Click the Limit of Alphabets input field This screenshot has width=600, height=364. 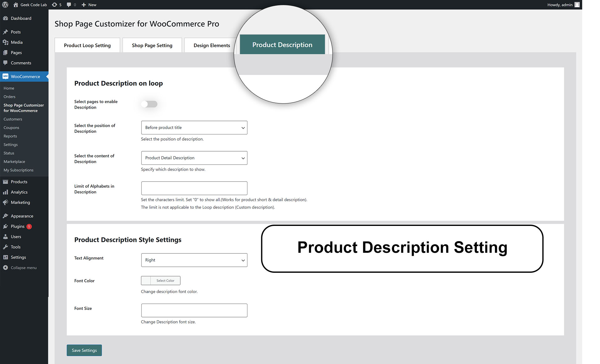click(194, 188)
